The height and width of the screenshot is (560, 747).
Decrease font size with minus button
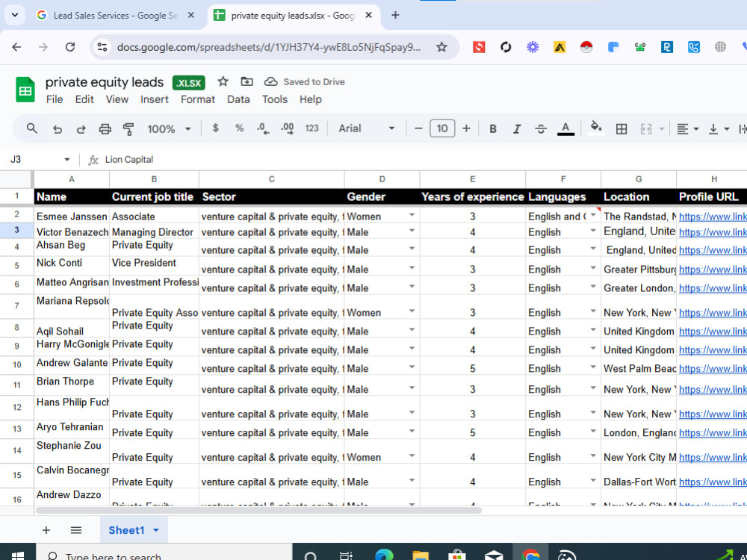[418, 128]
